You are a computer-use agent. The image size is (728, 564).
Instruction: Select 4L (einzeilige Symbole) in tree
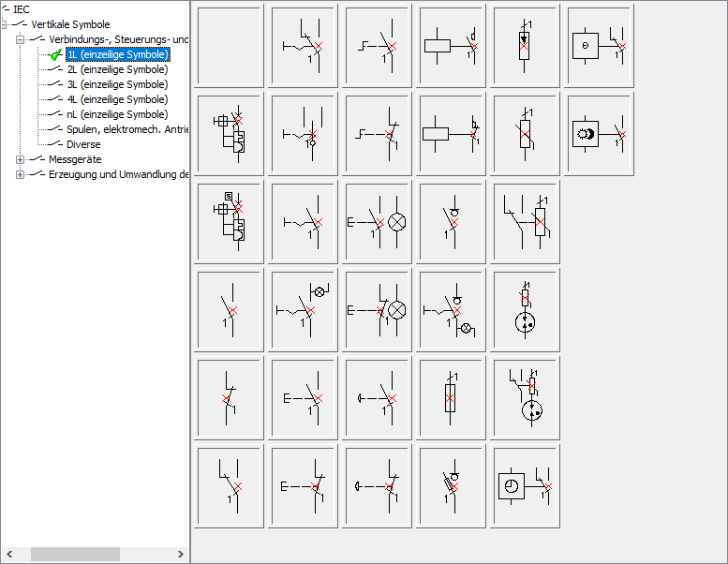(117, 99)
